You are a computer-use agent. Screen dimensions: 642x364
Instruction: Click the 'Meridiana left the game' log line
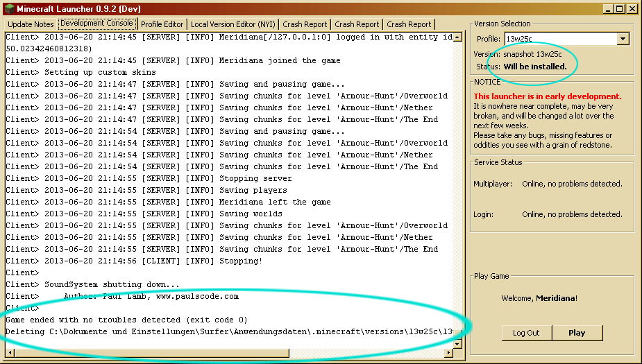click(168, 202)
